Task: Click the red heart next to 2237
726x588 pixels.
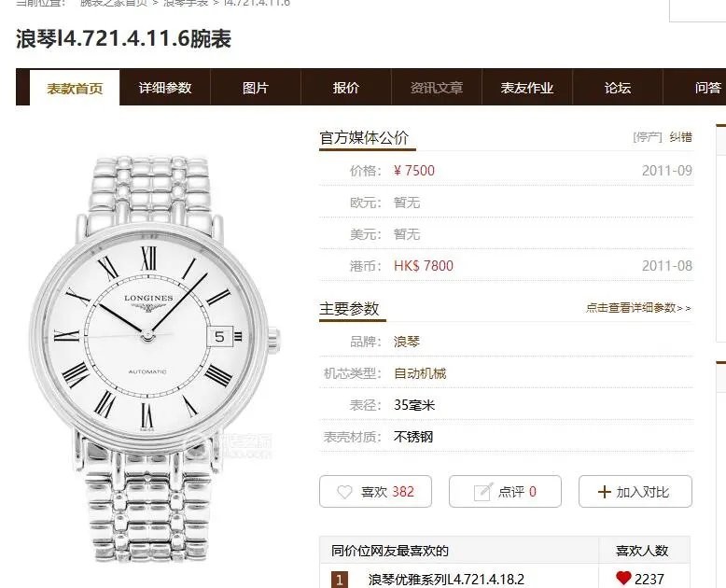Action: click(x=623, y=578)
